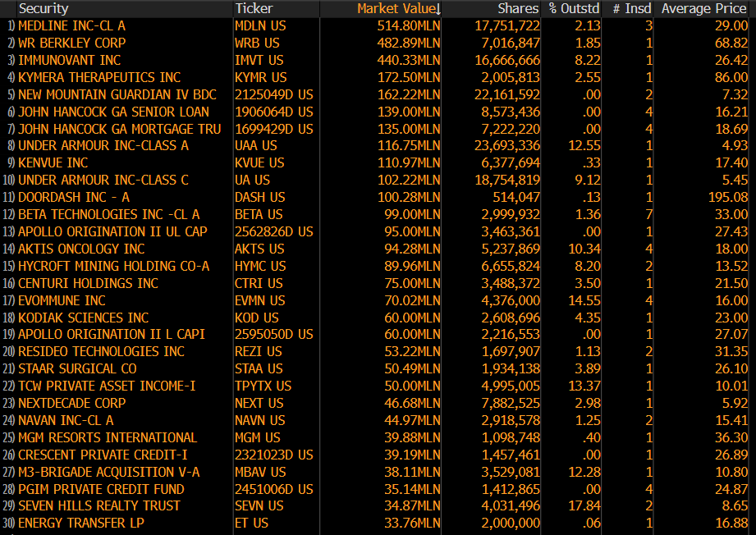
Task: Open SEVEN HILLS REALTY TRUST
Action: (x=99, y=506)
